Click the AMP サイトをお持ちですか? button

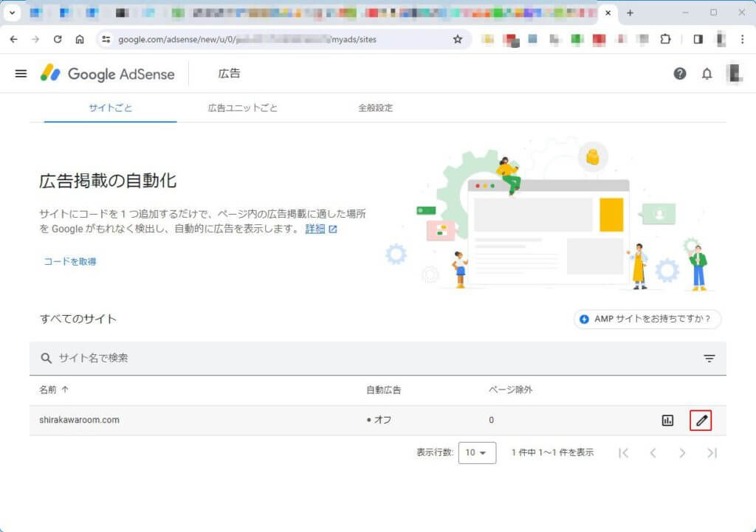(647, 319)
